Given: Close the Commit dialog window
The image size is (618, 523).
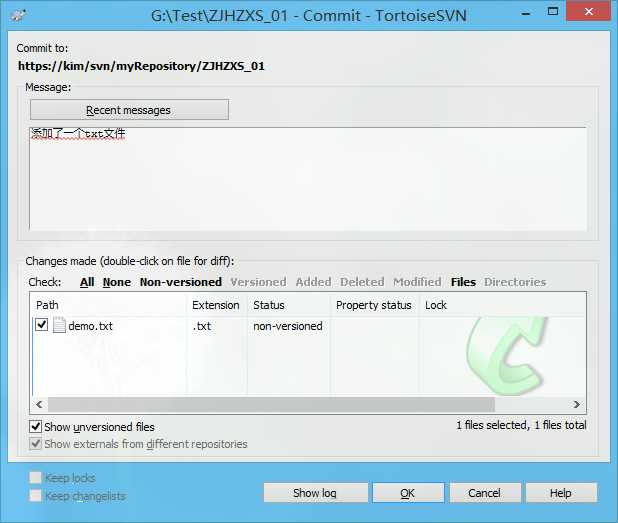Looking at the screenshot, I should (589, 11).
